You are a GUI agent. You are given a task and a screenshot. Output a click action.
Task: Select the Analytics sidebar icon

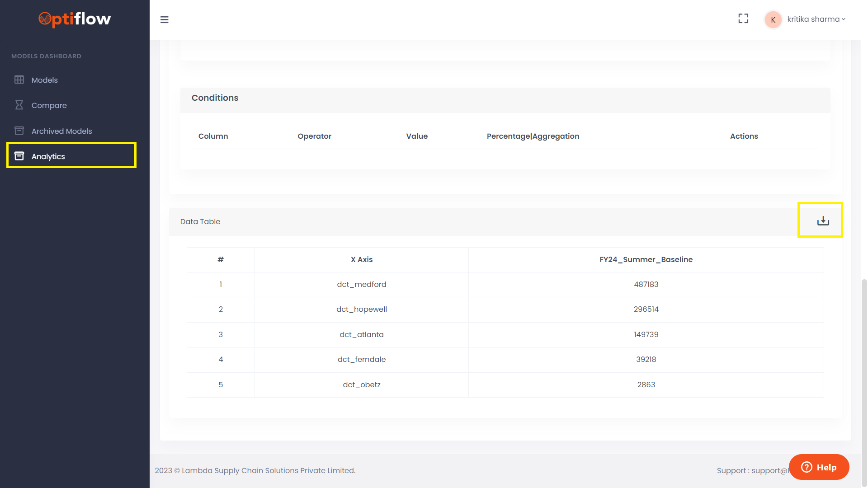tap(19, 156)
